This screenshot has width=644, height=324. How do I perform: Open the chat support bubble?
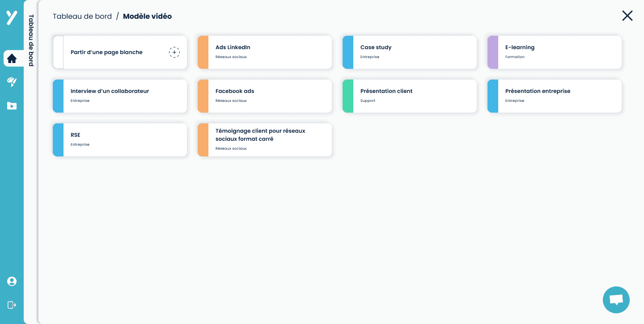coord(616,300)
